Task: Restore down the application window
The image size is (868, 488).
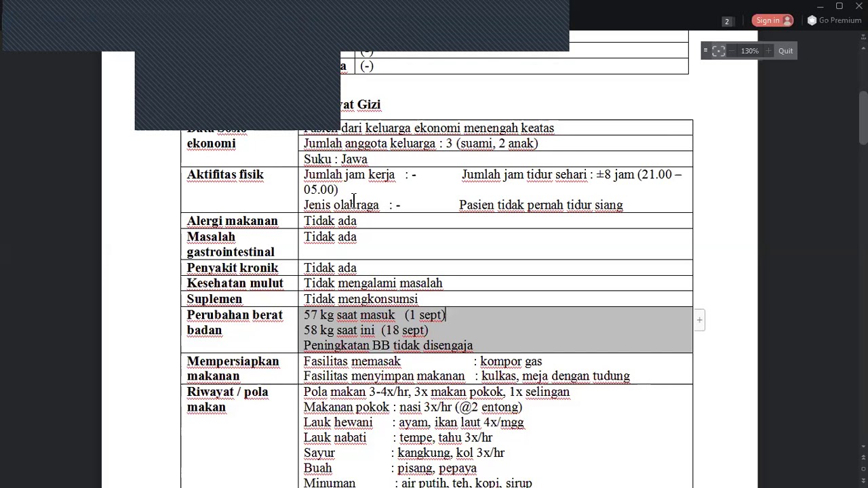Action: pos(839,6)
